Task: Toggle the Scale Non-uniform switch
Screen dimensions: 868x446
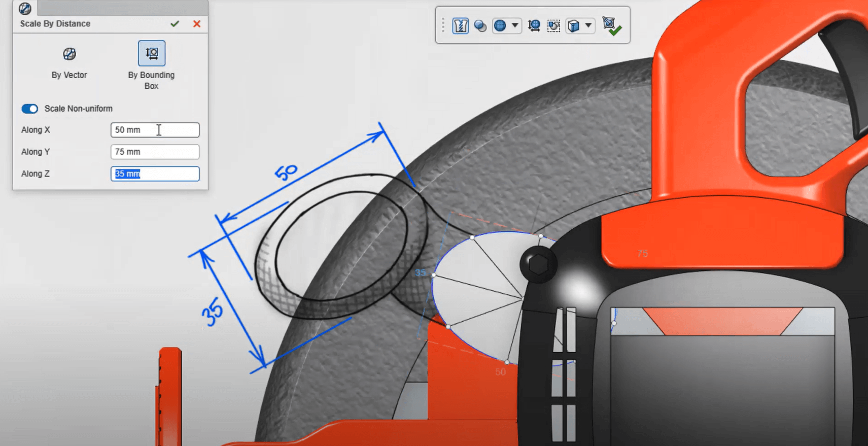Action: tap(29, 109)
